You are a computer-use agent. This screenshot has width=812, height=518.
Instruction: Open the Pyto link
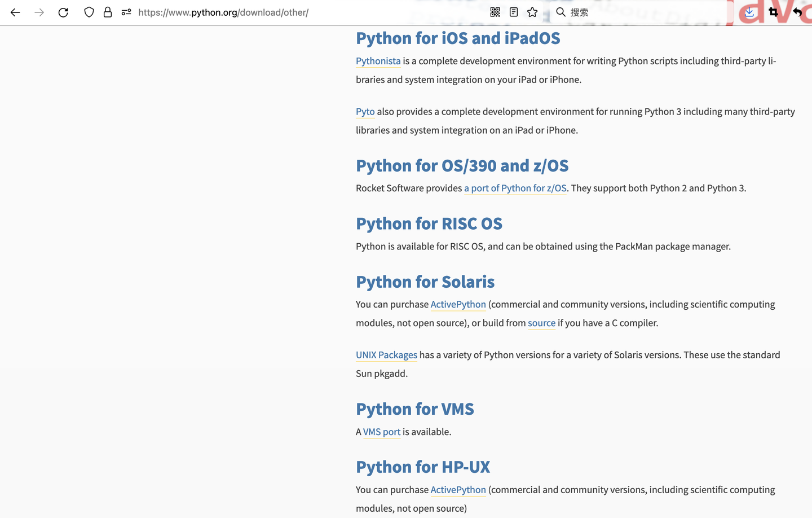(365, 112)
